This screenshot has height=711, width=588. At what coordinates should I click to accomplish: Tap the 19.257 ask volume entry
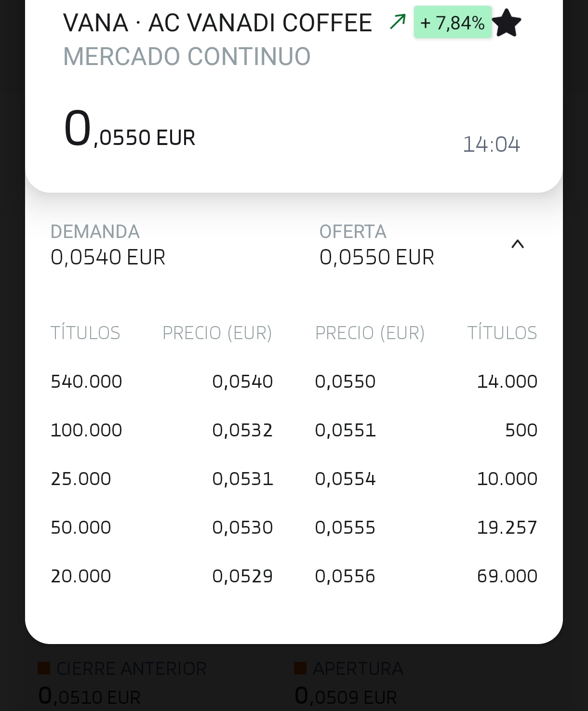[x=507, y=527]
